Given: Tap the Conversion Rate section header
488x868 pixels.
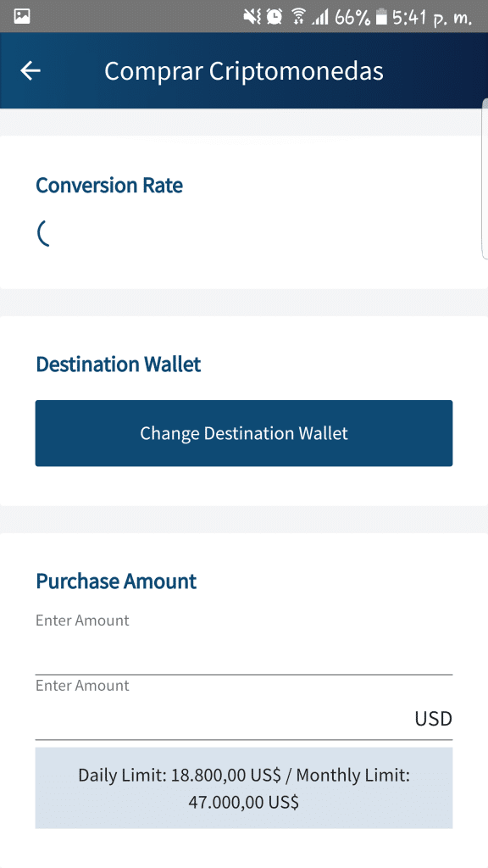Looking at the screenshot, I should pos(108,185).
